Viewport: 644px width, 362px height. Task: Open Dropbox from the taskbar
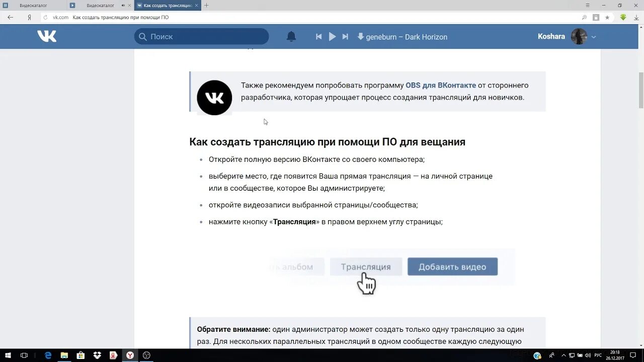[97, 355]
